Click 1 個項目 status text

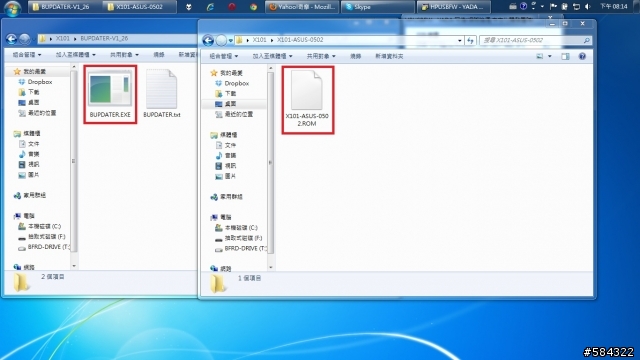(x=249, y=278)
